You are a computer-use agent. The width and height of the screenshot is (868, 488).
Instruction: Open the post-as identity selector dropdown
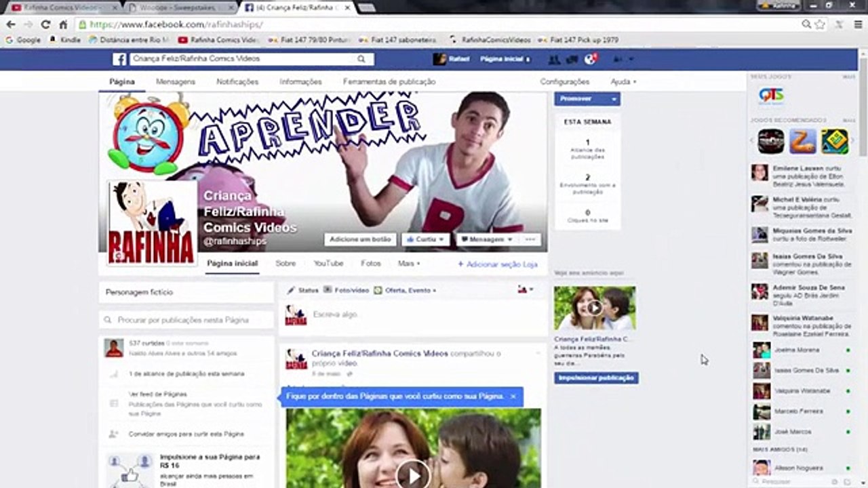(526, 289)
